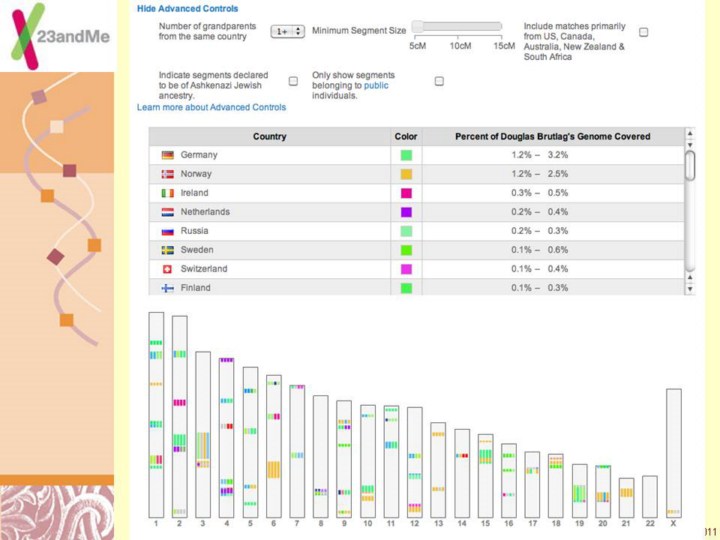
Task: Click the Norway flag icon
Action: pyautogui.click(x=168, y=174)
